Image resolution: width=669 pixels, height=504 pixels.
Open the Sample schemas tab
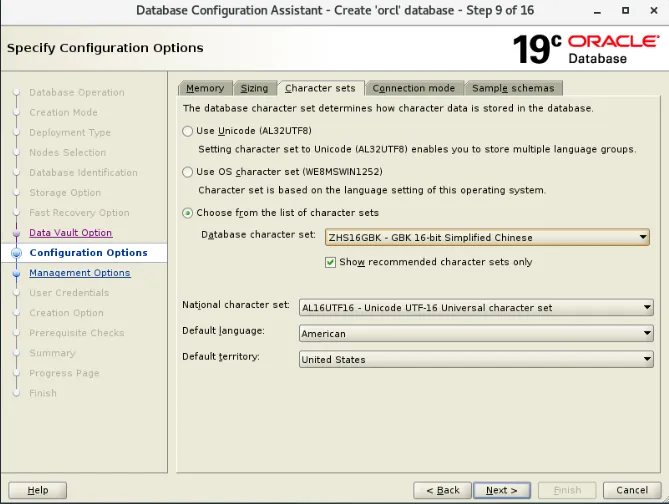(x=513, y=88)
